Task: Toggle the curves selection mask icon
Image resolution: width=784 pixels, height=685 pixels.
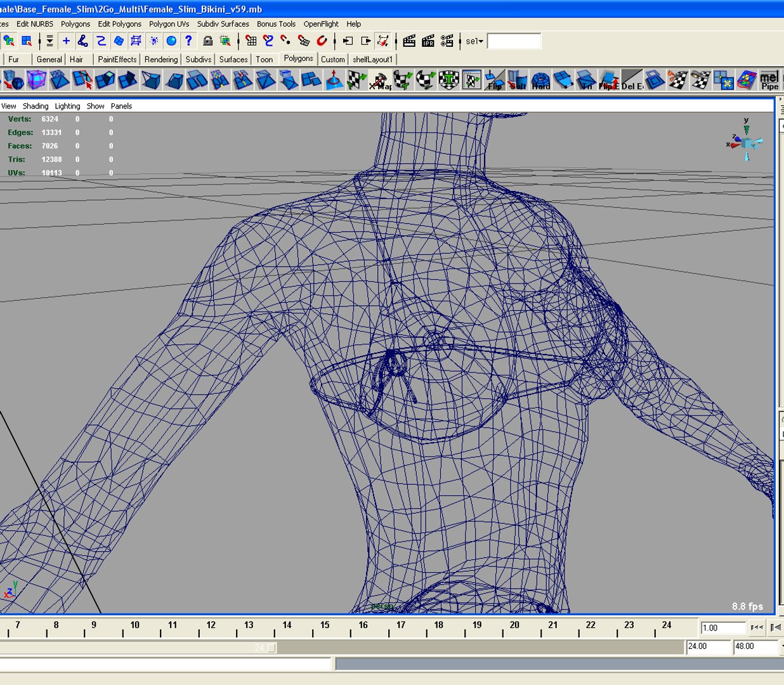Action: click(101, 41)
